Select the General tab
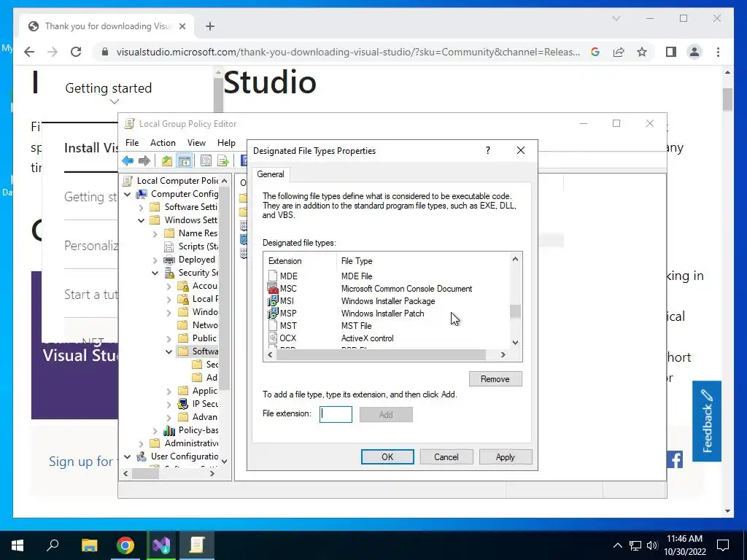 click(x=271, y=174)
